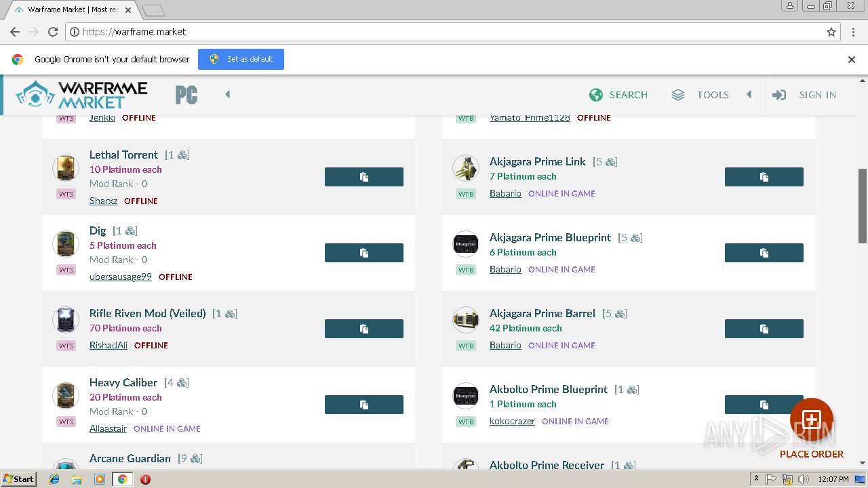868x488 pixels.
Task: Select the PC platform label
Action: 186,95
